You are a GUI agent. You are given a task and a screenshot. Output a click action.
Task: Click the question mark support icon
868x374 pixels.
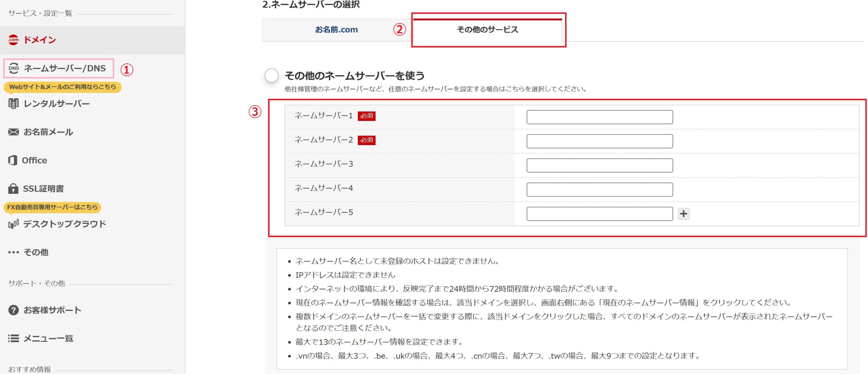pyautogui.click(x=14, y=310)
